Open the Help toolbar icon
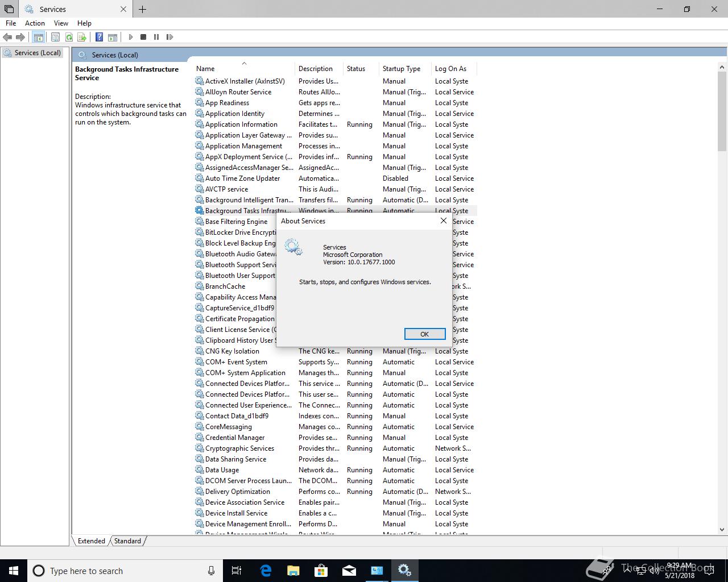The height and width of the screenshot is (582, 728). (x=99, y=37)
